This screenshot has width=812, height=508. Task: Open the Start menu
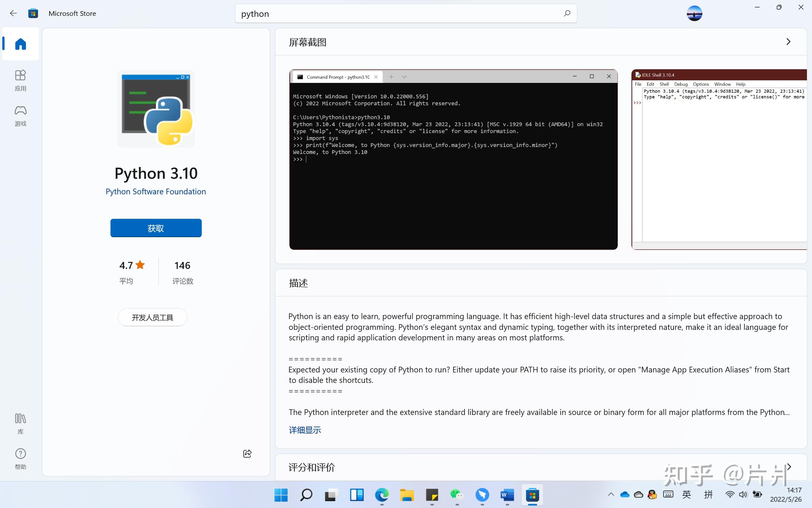[x=280, y=495]
